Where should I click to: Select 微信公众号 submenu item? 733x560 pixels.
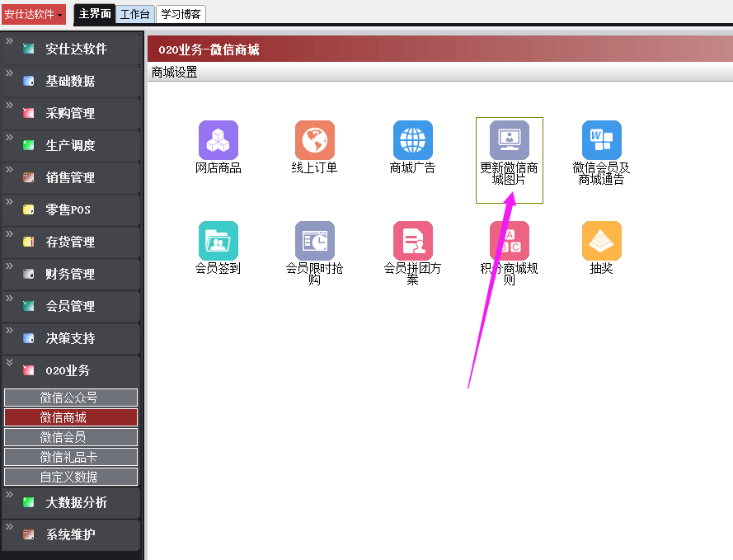click(x=71, y=398)
